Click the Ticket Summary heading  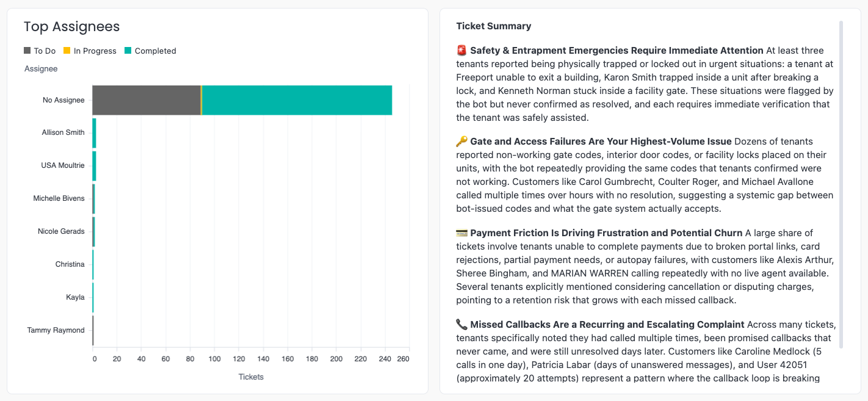click(494, 26)
